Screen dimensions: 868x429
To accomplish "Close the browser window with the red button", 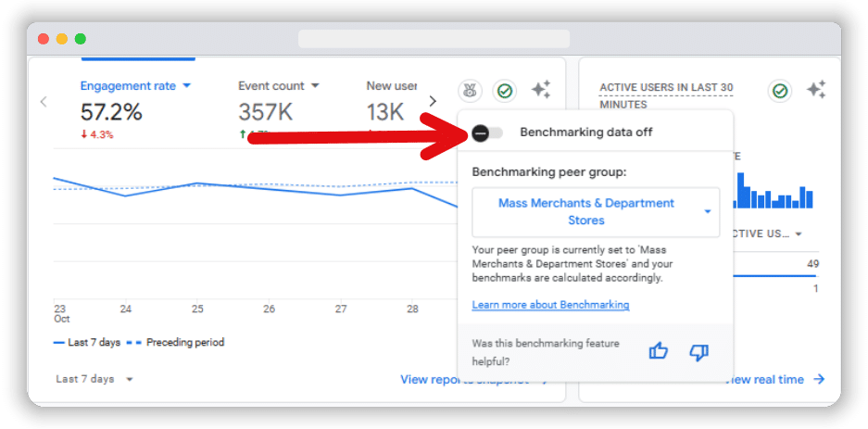I will pyautogui.click(x=44, y=39).
